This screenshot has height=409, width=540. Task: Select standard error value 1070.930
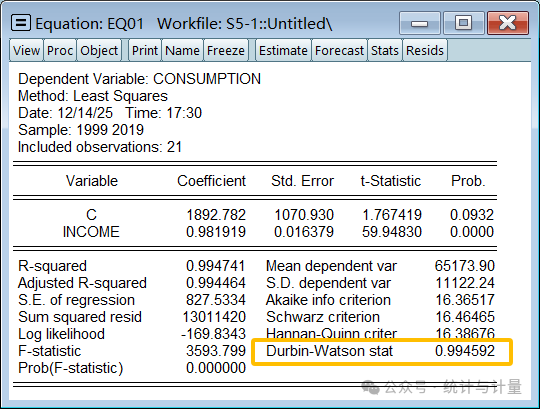pos(304,215)
